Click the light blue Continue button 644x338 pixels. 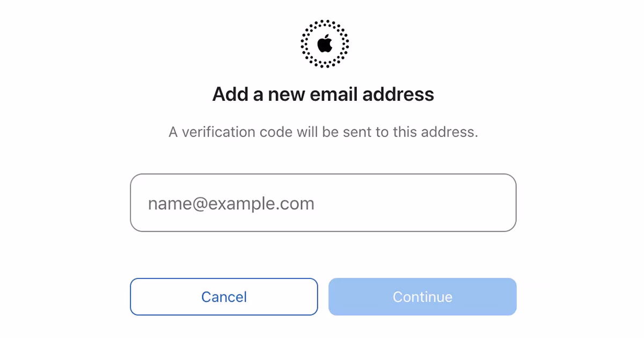click(x=422, y=297)
